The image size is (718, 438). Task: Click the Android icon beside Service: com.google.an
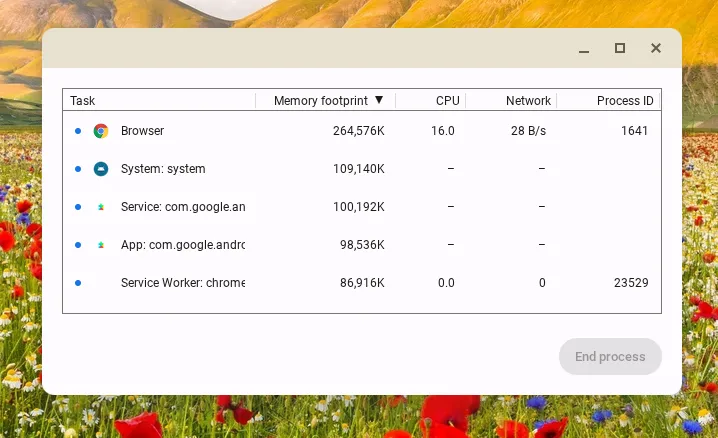coord(101,207)
